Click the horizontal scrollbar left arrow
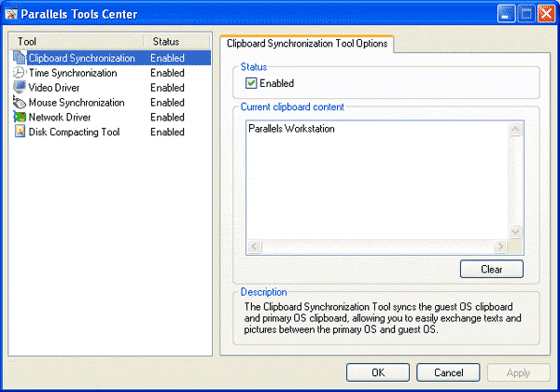This screenshot has height=392, width=560. click(252, 246)
